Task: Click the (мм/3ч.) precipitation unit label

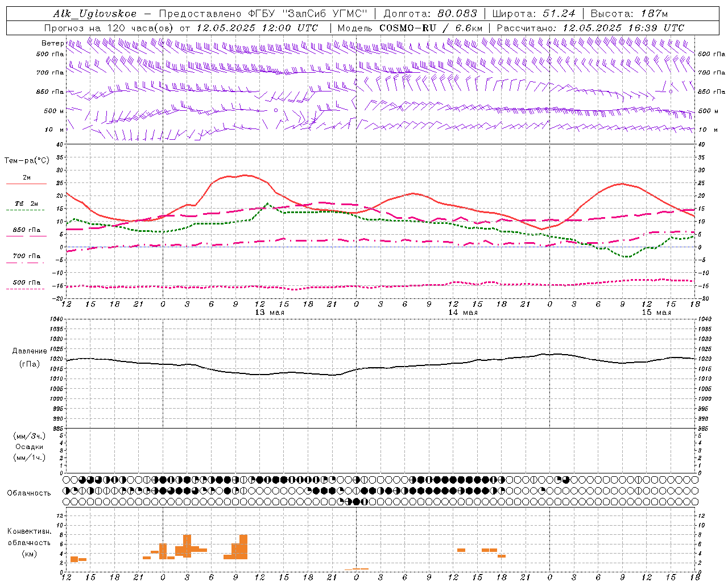Action: [x=29, y=436]
